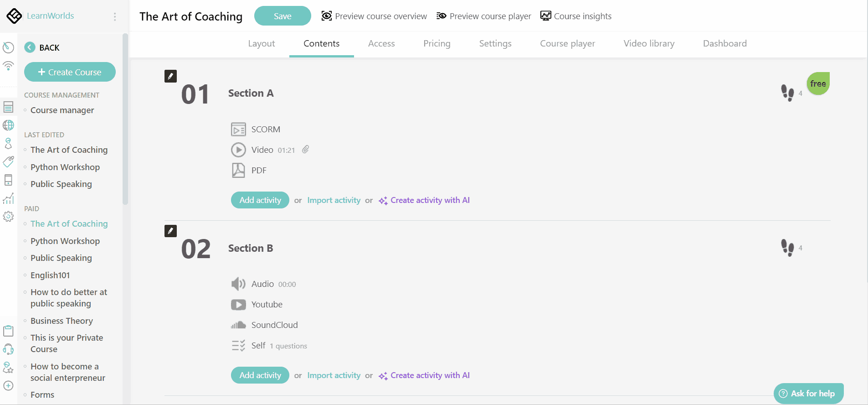Image resolution: width=868 pixels, height=405 pixels.
Task: Open the clipboard icon near bottom of sidebar
Action: pos(8,331)
